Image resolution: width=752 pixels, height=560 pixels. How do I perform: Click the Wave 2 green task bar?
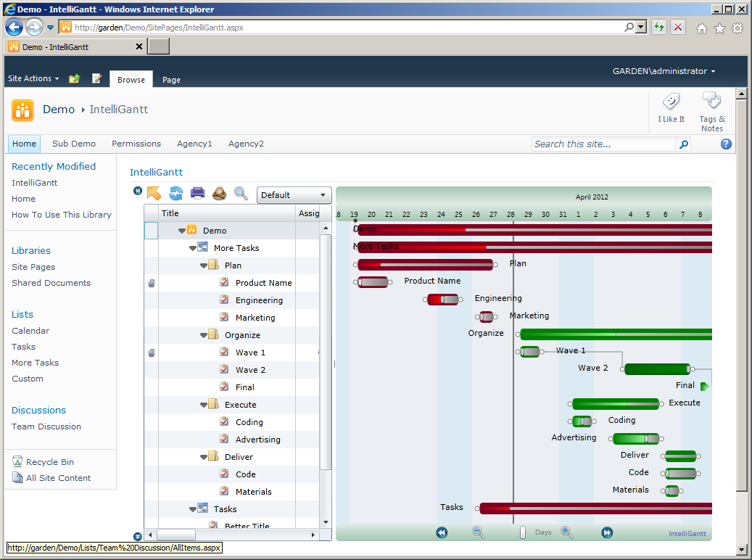click(657, 368)
